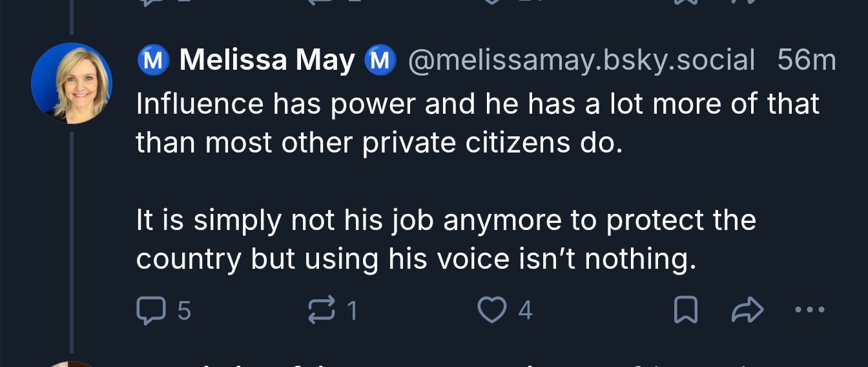Click the 'It is simply not his job' paragraph
The width and height of the screenshot is (868, 367).
coord(446,239)
